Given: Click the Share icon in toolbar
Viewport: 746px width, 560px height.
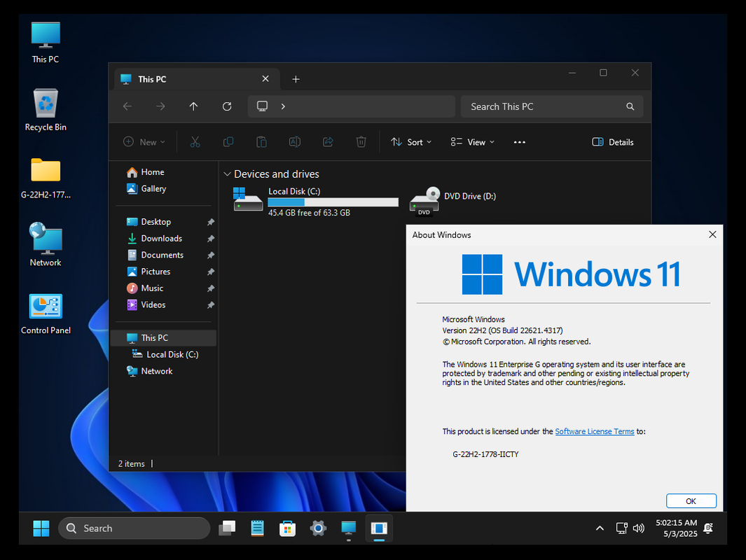Looking at the screenshot, I should (x=328, y=142).
